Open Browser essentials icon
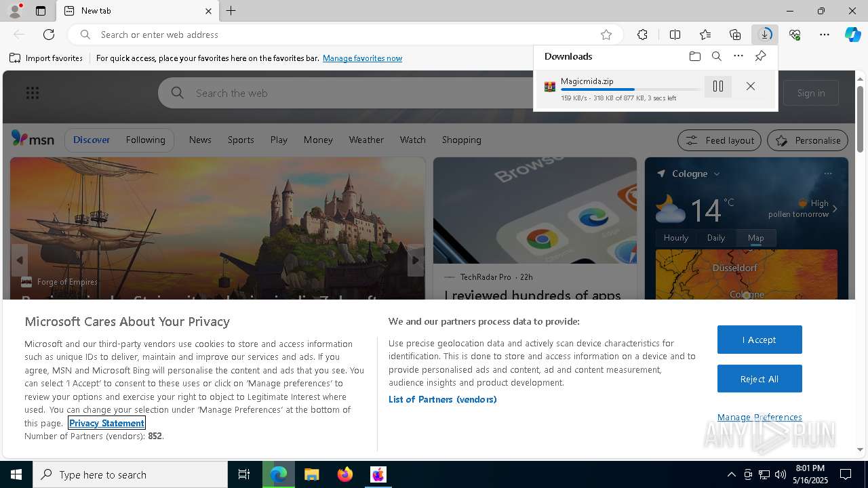Screen dimensions: 868x488 pos(795,35)
